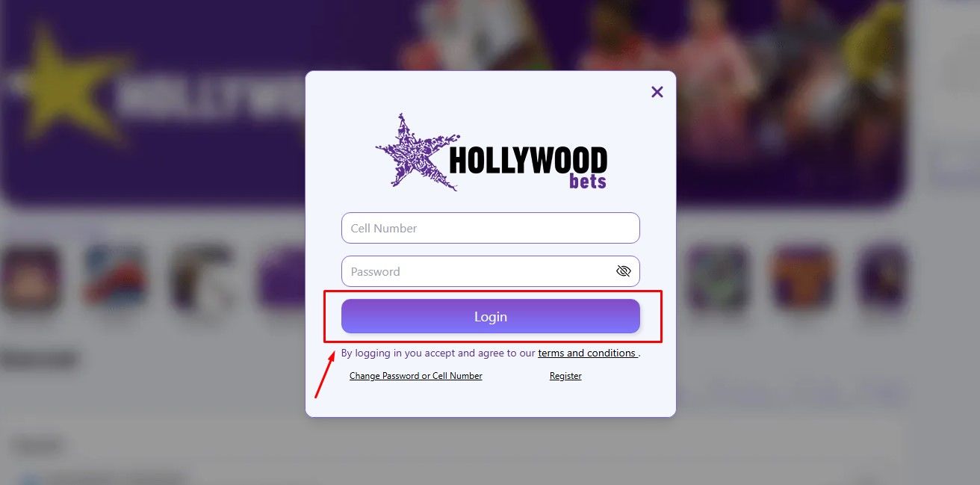The width and height of the screenshot is (980, 485).
Task: Select the blurred dark purple game tile
Action: (x=883, y=278)
